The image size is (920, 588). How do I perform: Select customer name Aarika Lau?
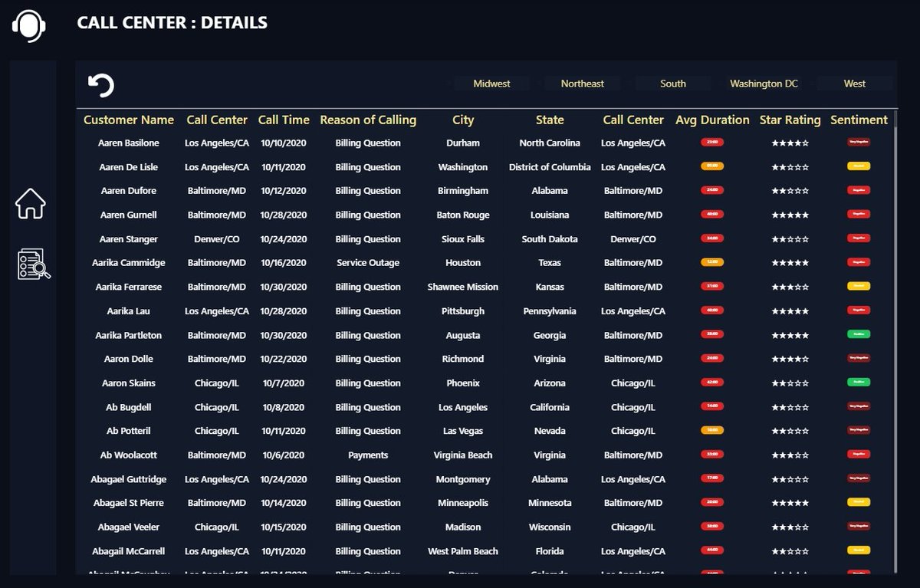pyautogui.click(x=129, y=311)
